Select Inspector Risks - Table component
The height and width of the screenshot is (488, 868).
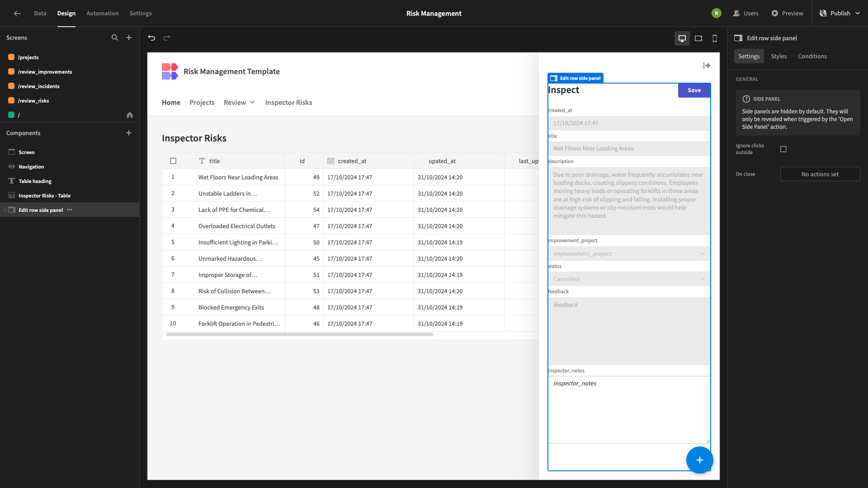click(70, 196)
